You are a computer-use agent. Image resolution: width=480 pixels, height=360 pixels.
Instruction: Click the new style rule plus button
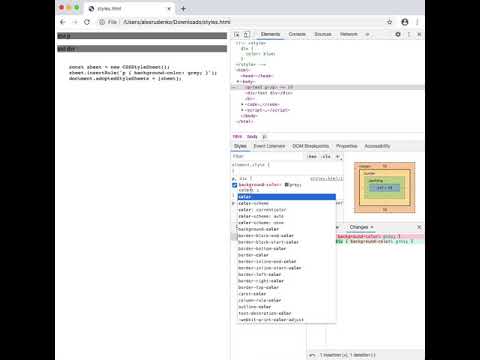[x=338, y=156]
